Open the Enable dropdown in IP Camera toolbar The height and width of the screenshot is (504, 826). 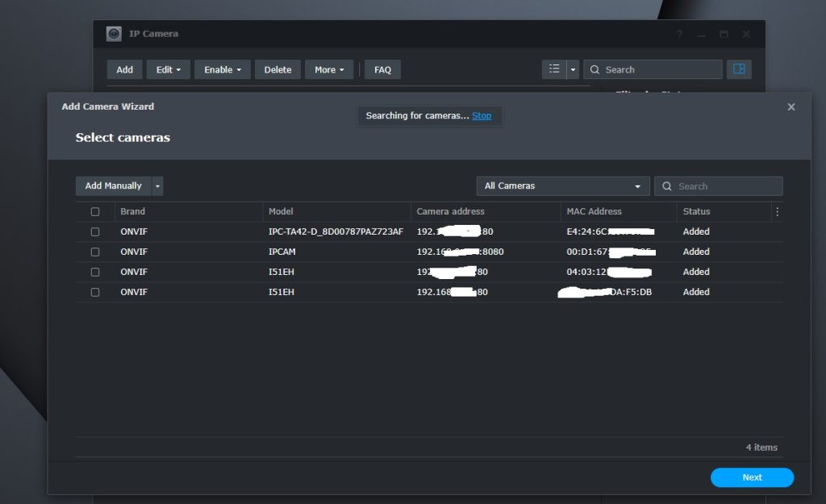coord(223,69)
